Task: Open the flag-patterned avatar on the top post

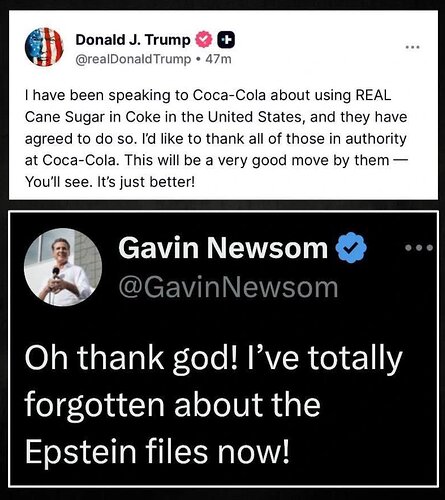Action: [x=44, y=47]
